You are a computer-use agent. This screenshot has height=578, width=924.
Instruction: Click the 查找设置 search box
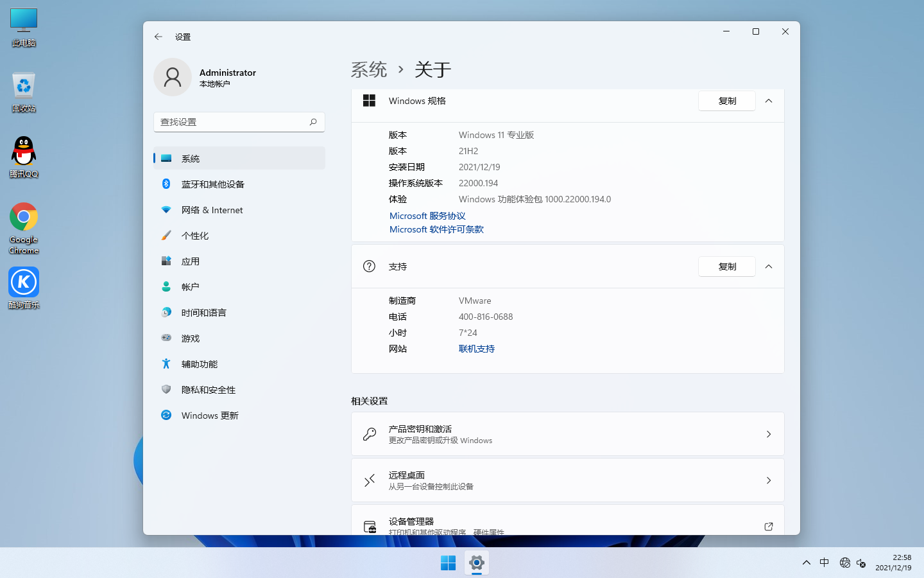click(x=239, y=122)
